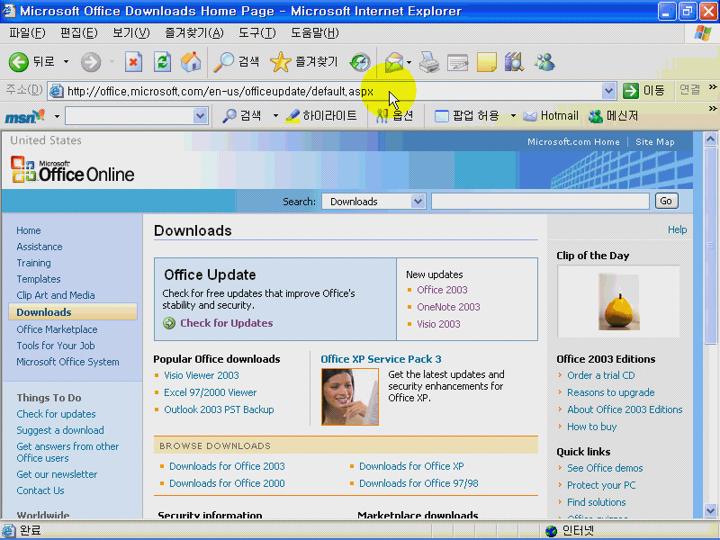Open History with clock icon
This screenshot has height=540, width=720.
(x=360, y=62)
